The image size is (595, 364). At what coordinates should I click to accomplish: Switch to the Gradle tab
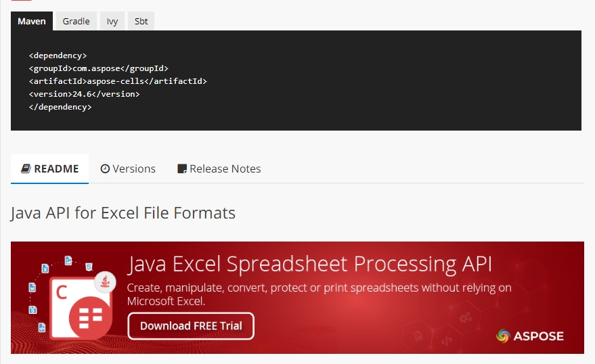click(76, 21)
